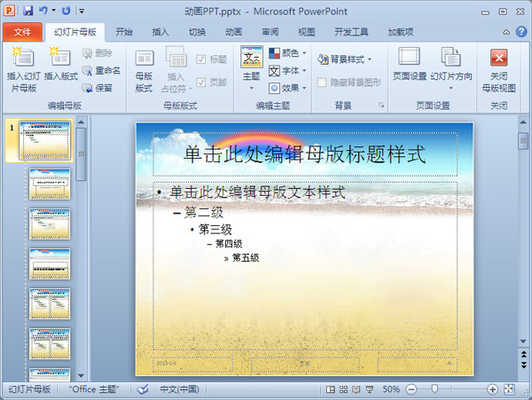Open the 效果 theme effects dropdown
The image size is (532, 400).
[x=287, y=88]
